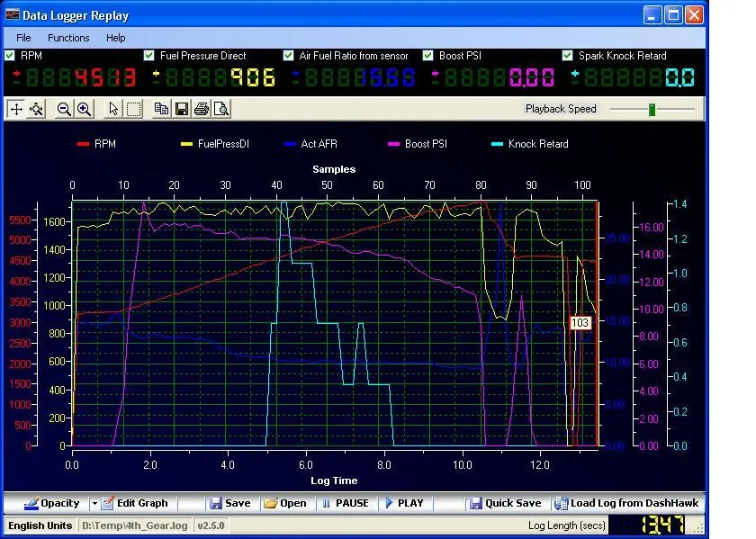Image resolution: width=756 pixels, height=539 pixels.
Task: Click the v2.5.0 version label
Action: coord(211,526)
